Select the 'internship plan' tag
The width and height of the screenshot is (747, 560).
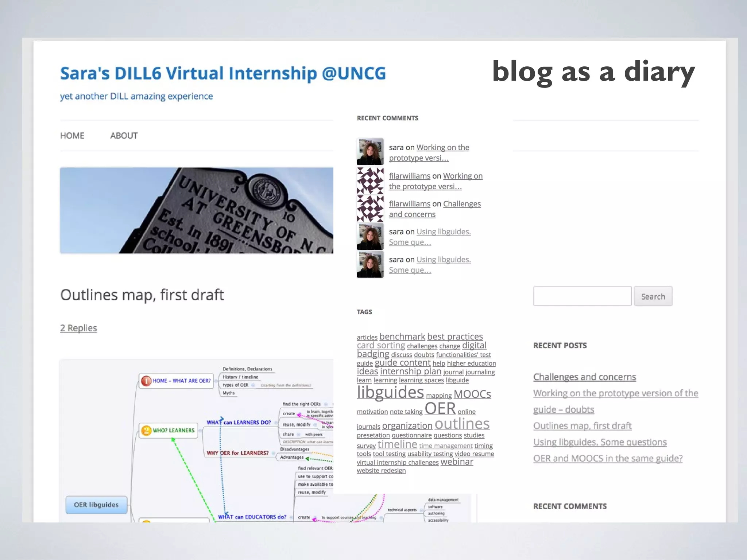tap(411, 371)
